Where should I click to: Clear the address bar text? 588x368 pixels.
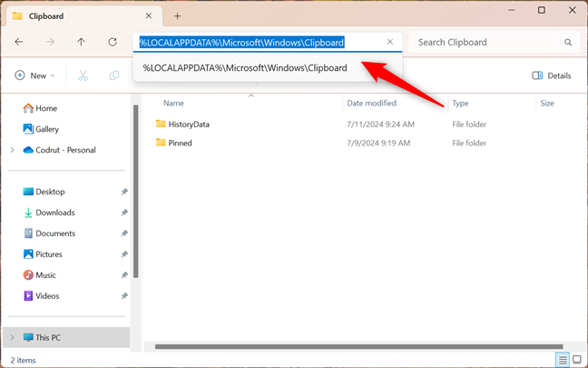click(x=390, y=42)
